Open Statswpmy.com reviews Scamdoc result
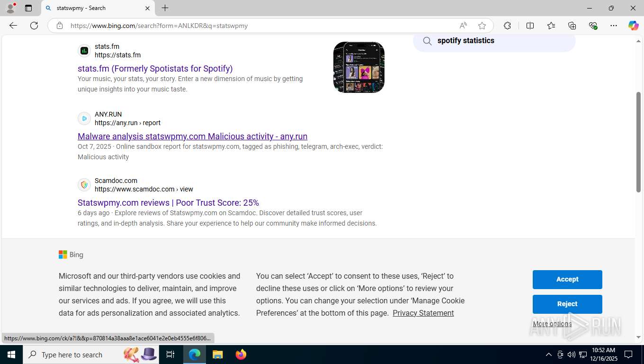This screenshot has height=364, width=644. [x=168, y=203]
